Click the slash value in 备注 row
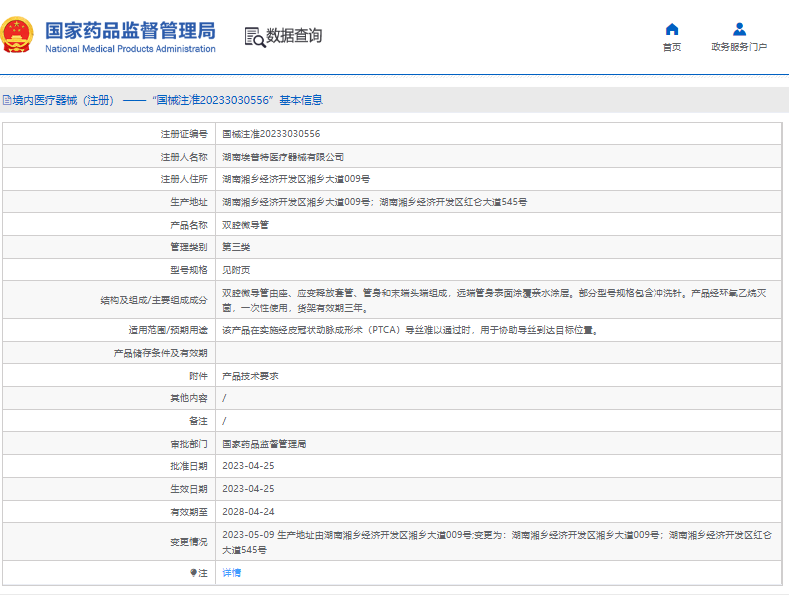Image resolution: width=789 pixels, height=595 pixels. [x=224, y=421]
